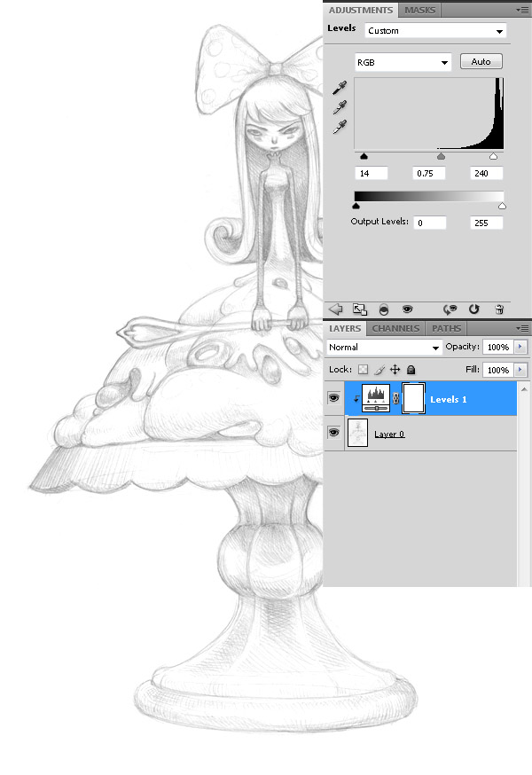Click the Levels 1 layer mask thumbnail

[x=413, y=399]
